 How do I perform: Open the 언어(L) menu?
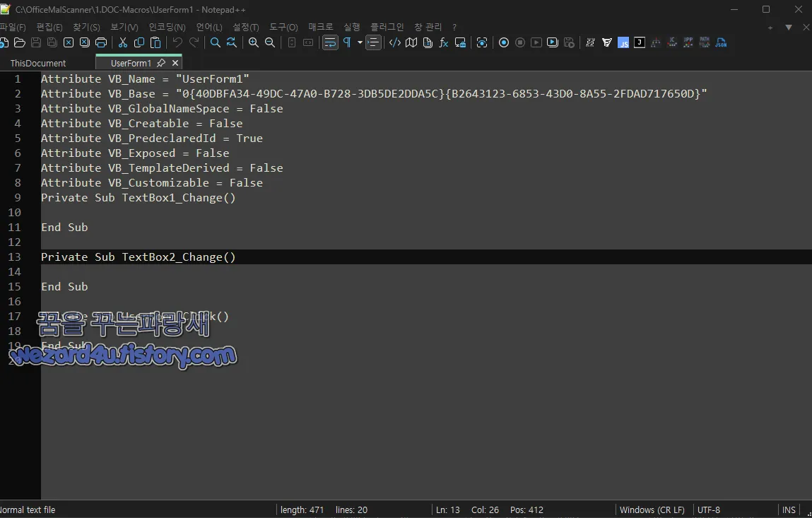(x=208, y=27)
